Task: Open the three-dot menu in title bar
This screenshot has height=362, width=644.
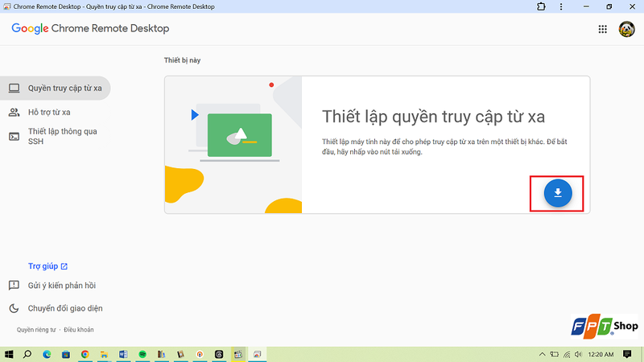Action: click(x=561, y=6)
